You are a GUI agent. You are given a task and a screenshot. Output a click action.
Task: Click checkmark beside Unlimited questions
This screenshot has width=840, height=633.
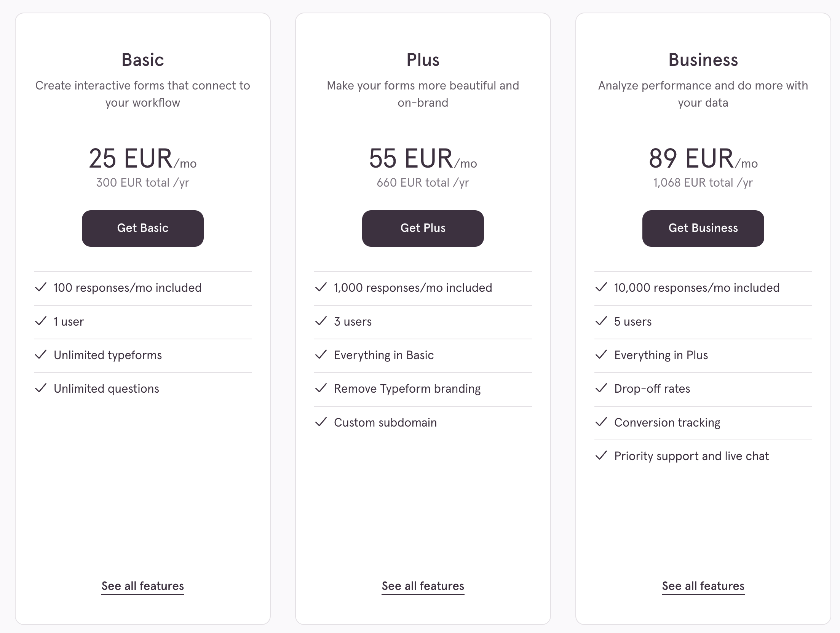(x=41, y=388)
